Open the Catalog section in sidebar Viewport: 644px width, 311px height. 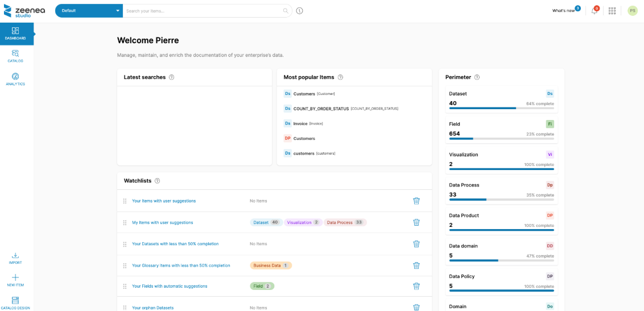[x=15, y=56]
